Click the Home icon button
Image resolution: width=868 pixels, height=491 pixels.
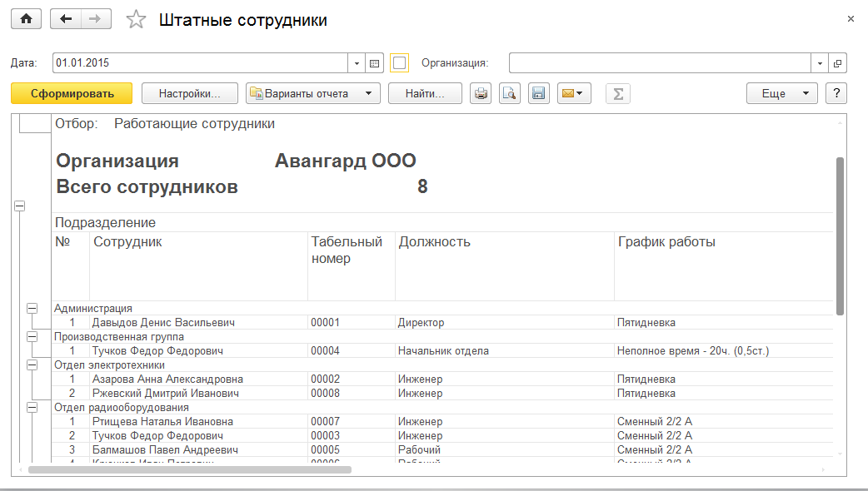(x=26, y=19)
